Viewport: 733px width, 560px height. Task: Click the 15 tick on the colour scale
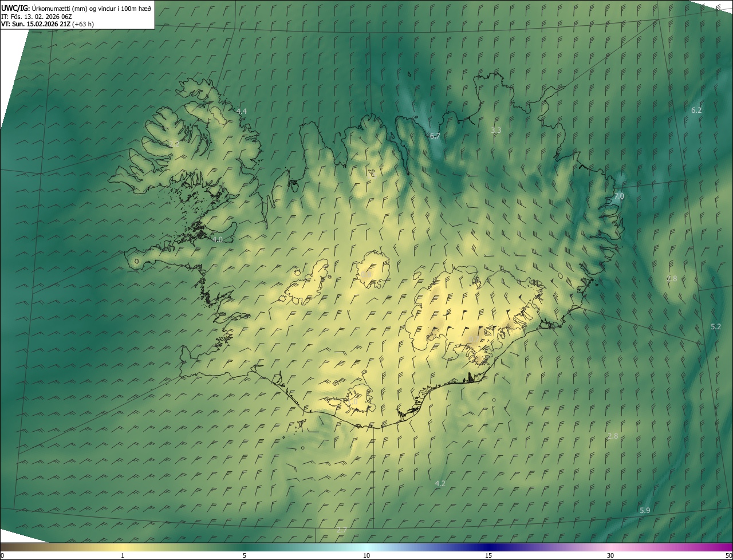(x=488, y=555)
